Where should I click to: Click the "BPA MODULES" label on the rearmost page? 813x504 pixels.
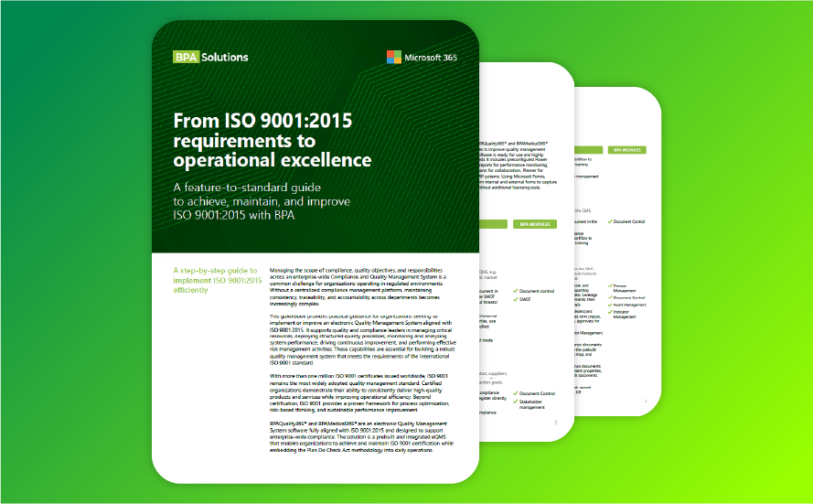coord(626,150)
